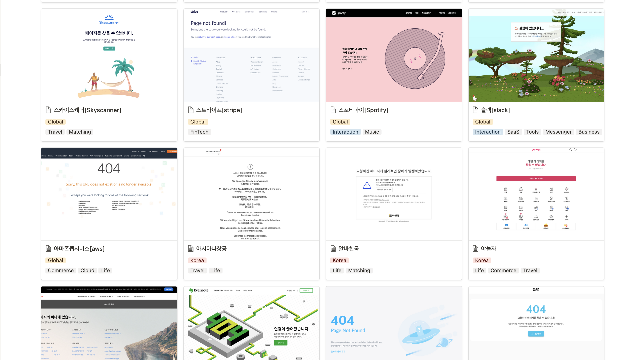Click the document icon beside 아시아나항공
This screenshot has height=360, width=644.
click(191, 248)
